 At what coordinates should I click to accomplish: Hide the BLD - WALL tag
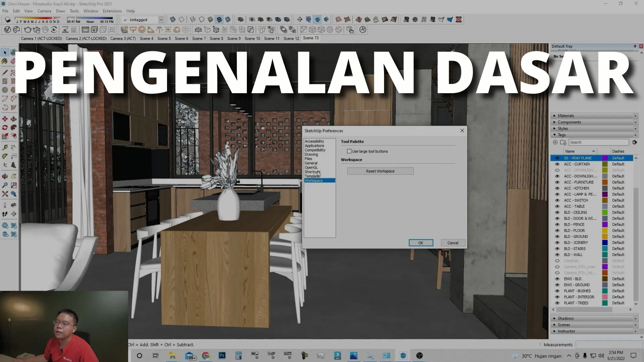pyautogui.click(x=557, y=255)
